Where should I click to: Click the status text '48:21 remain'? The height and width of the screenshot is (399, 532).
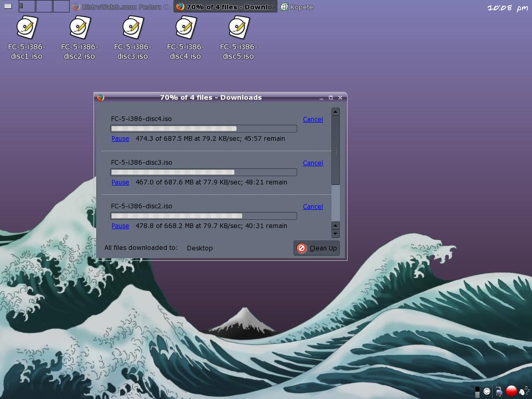(267, 182)
